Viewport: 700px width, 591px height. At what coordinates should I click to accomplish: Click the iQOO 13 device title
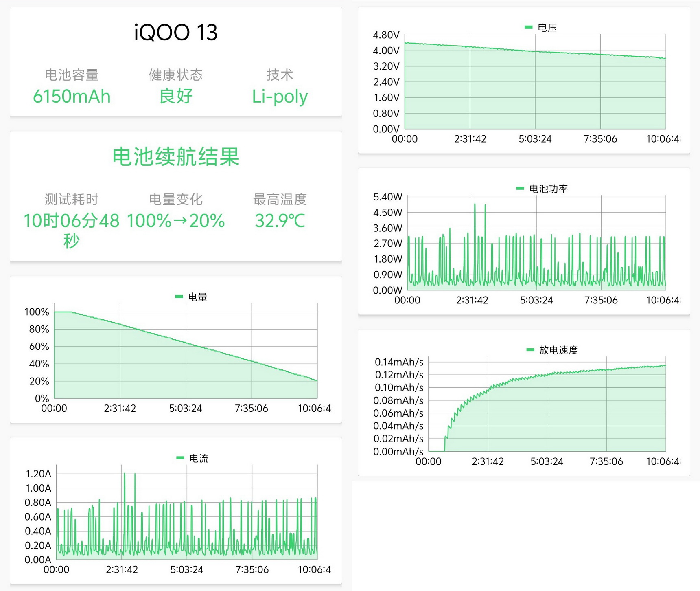(x=176, y=32)
